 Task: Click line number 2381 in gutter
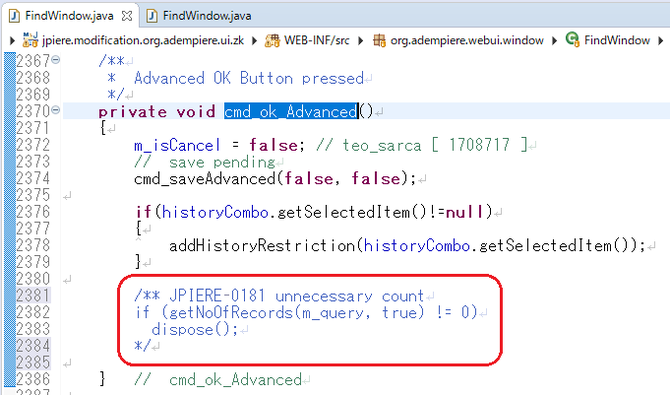click(33, 295)
